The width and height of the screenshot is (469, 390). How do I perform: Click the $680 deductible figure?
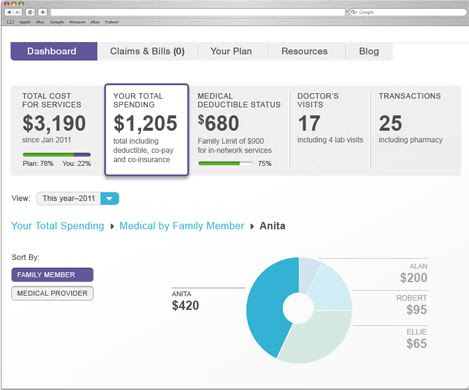[x=218, y=123]
